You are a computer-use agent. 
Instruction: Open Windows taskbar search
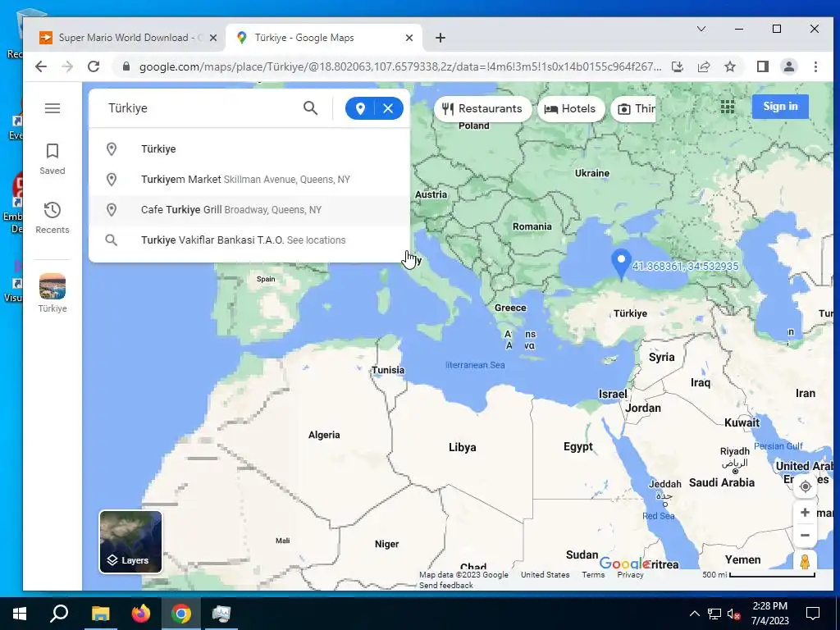point(59,614)
